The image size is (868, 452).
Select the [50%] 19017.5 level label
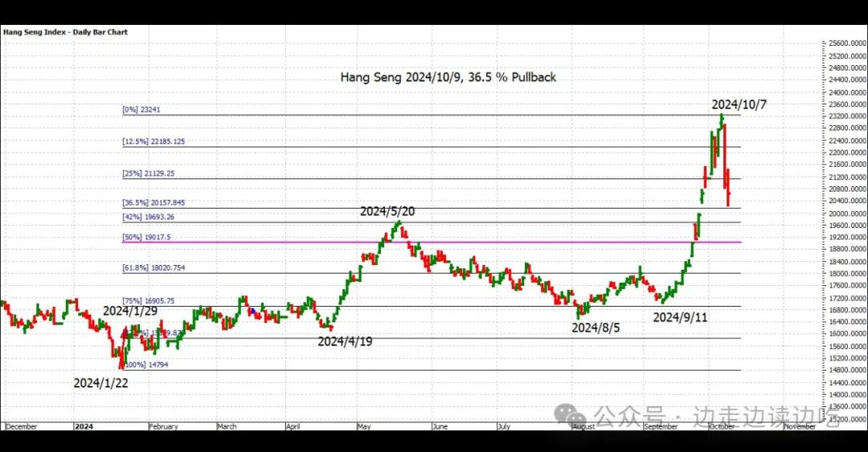click(x=146, y=238)
